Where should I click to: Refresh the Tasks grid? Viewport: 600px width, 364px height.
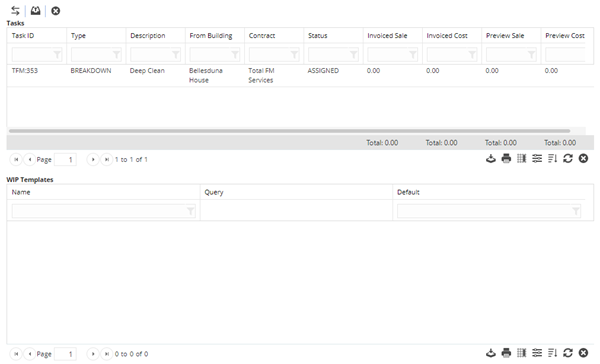pos(568,158)
